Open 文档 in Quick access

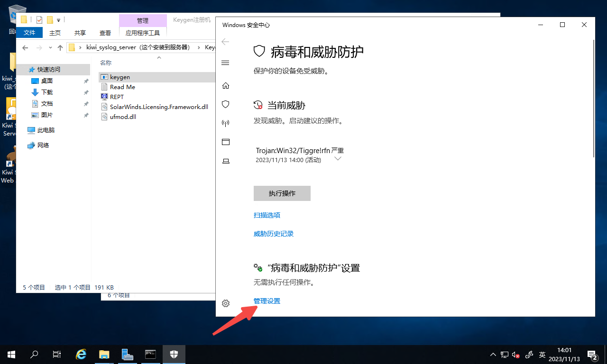tap(47, 104)
